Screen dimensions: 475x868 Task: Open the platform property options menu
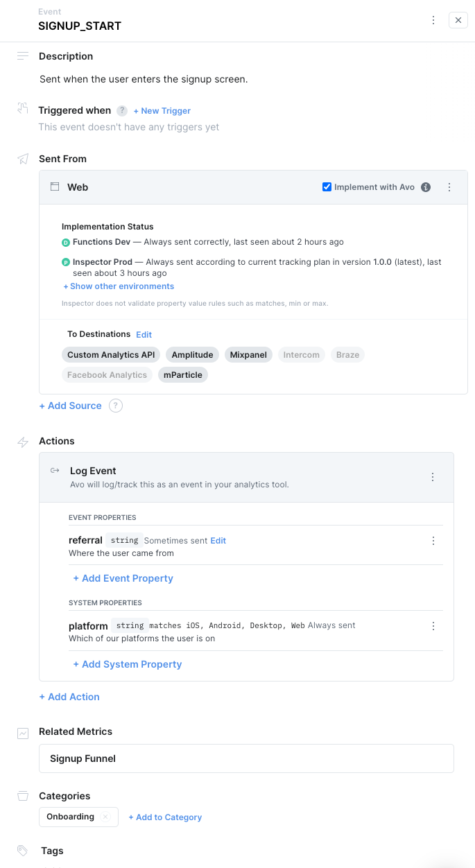point(433,626)
